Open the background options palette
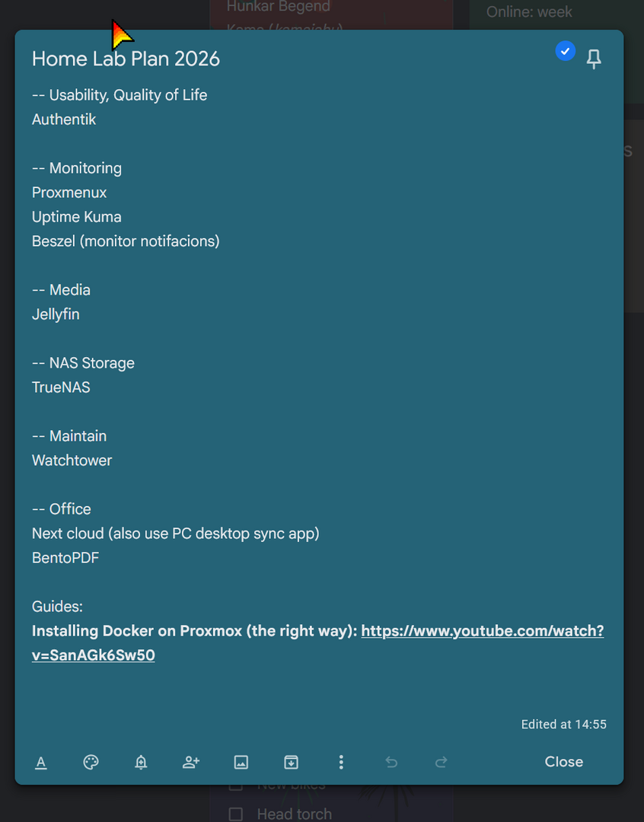The height and width of the screenshot is (822, 644). click(x=91, y=762)
